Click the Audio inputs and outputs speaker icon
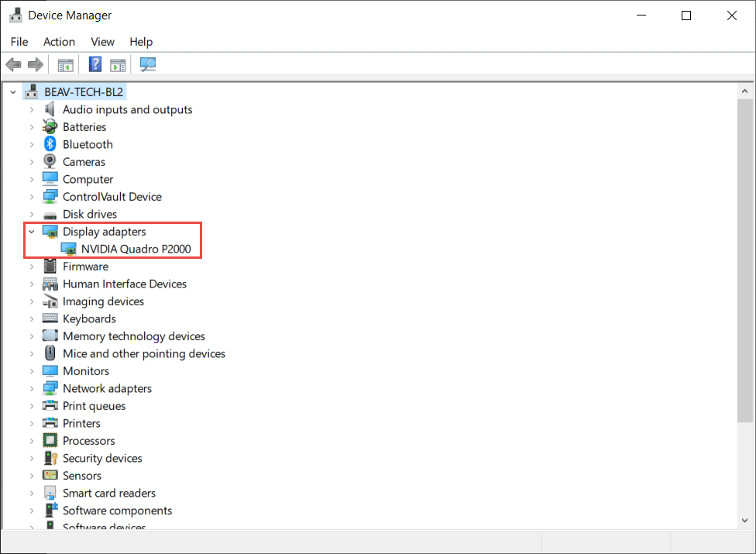The width and height of the screenshot is (756, 554). 50,109
